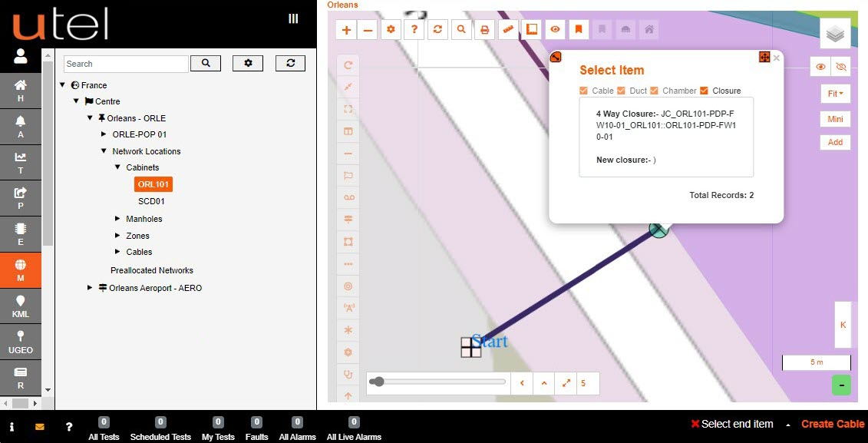Click the fullscreen frame tool in vertical toolbar
This screenshot has height=443, width=868.
click(x=348, y=109)
